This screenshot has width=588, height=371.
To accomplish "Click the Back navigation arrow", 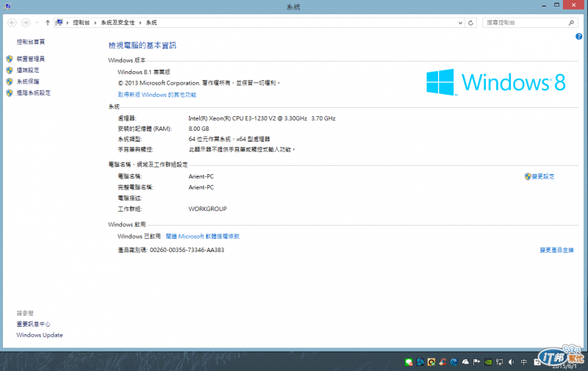I will click(12, 23).
